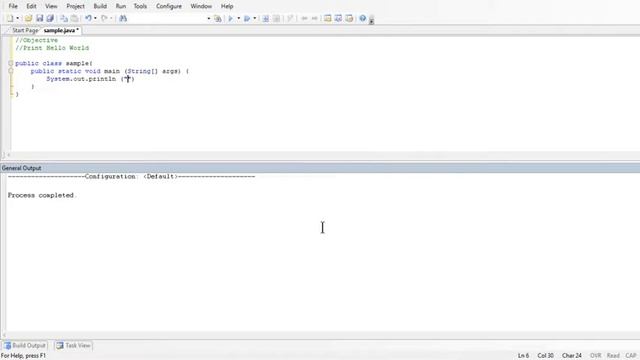Open the Build menu
This screenshot has width=640, height=360.
coord(100,6)
